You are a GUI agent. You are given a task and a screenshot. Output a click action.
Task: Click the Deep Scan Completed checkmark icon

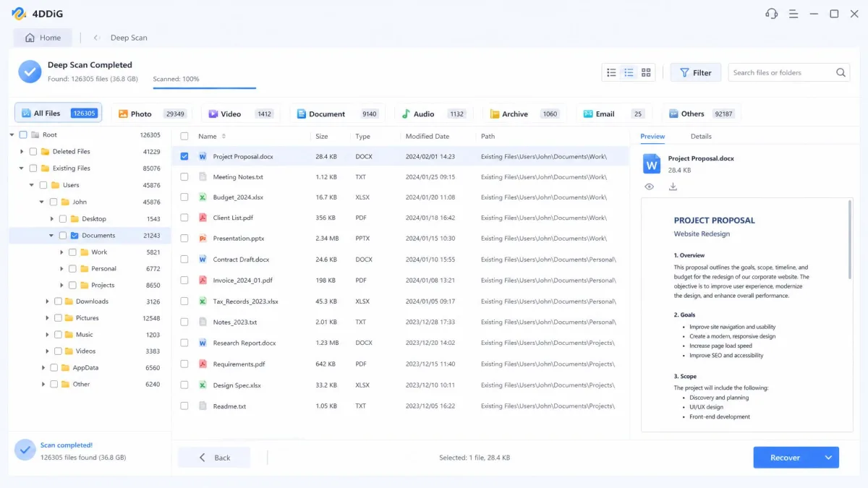coord(30,71)
